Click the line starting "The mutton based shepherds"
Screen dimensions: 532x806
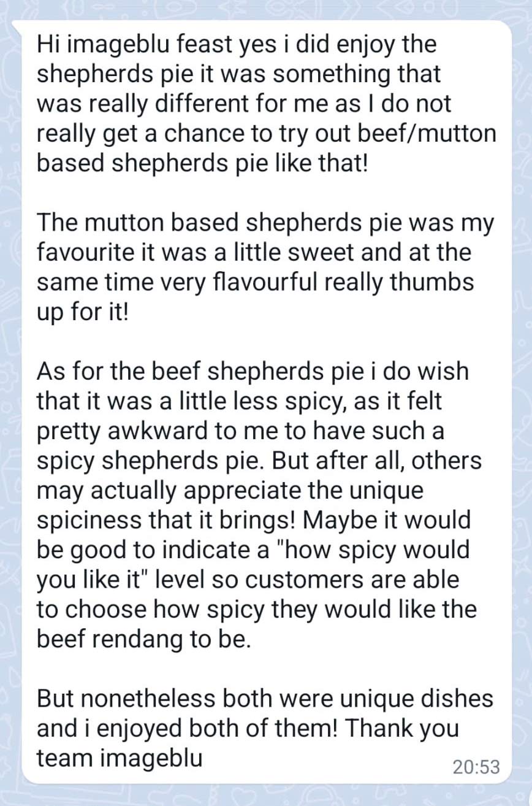coord(265,223)
